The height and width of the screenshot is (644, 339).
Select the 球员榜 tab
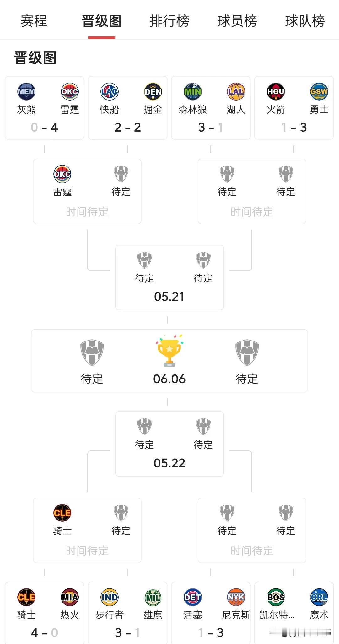[237, 21]
